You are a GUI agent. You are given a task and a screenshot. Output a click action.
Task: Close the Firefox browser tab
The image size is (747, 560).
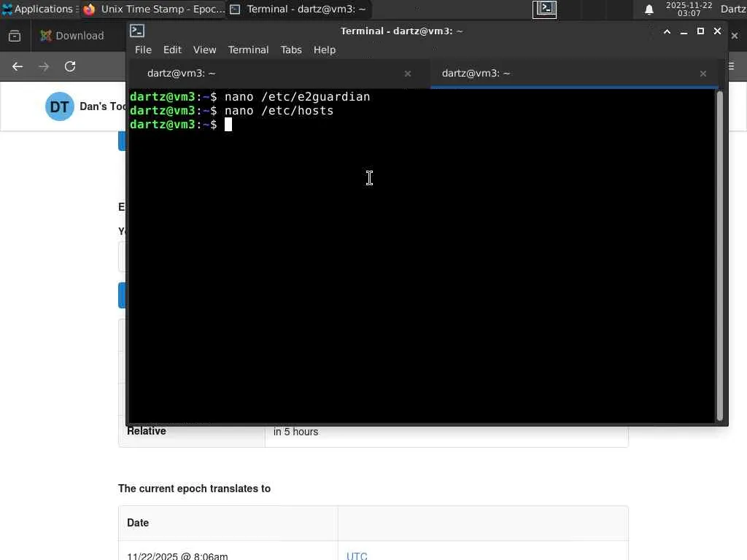[x=735, y=36]
